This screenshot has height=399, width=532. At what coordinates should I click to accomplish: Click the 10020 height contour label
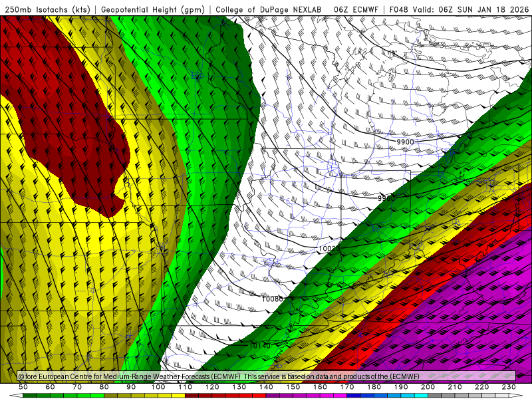click(329, 249)
